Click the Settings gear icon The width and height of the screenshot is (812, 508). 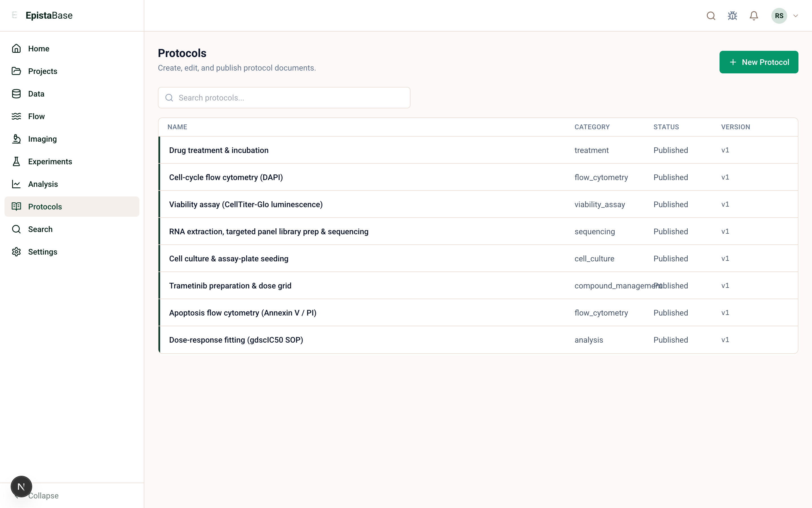(x=16, y=252)
